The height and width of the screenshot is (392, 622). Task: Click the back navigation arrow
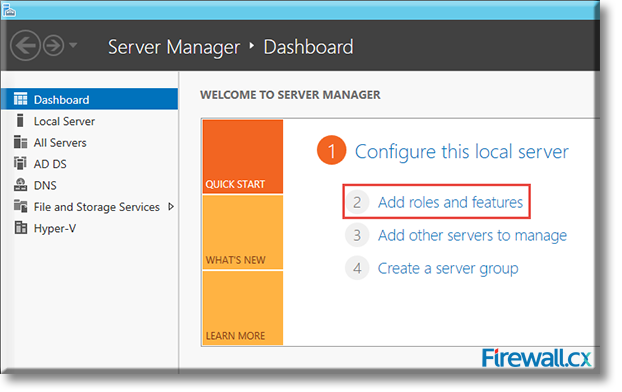pos(25,46)
